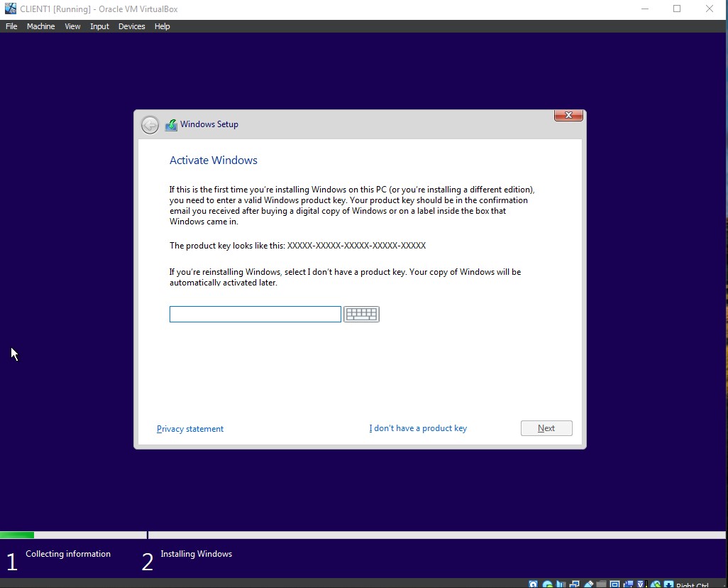Click "Installing Windows" step label
This screenshot has height=588, width=728.
(x=196, y=554)
